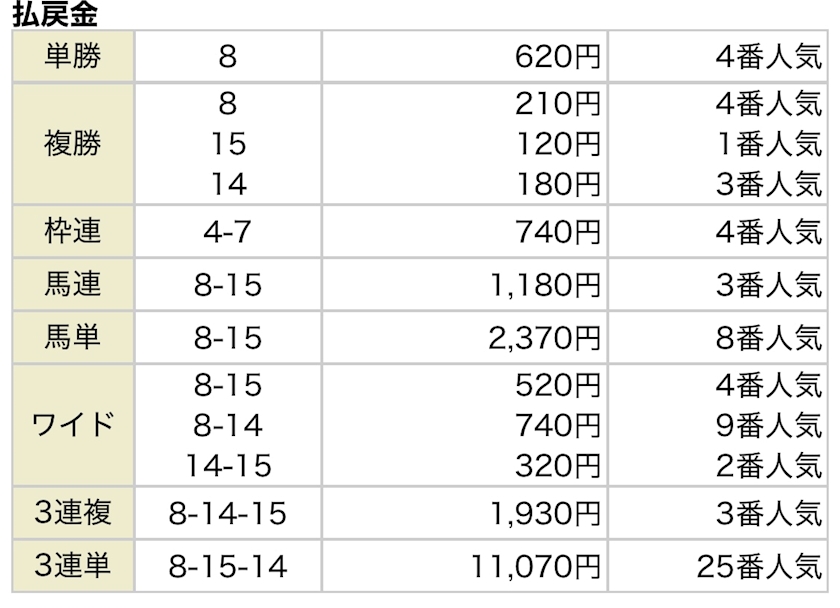Click the 馬連 row label
The width and height of the screenshot is (840, 608).
(73, 284)
